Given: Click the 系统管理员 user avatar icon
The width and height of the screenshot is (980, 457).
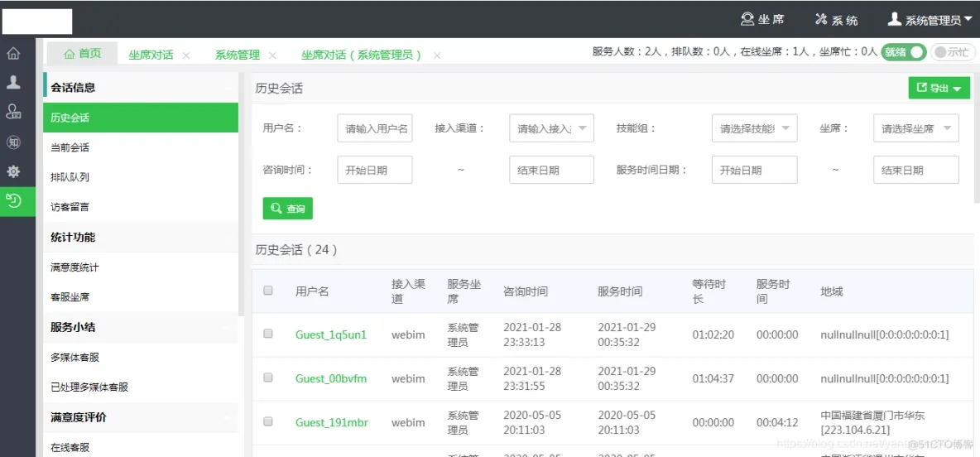Looking at the screenshot, I should click(895, 19).
